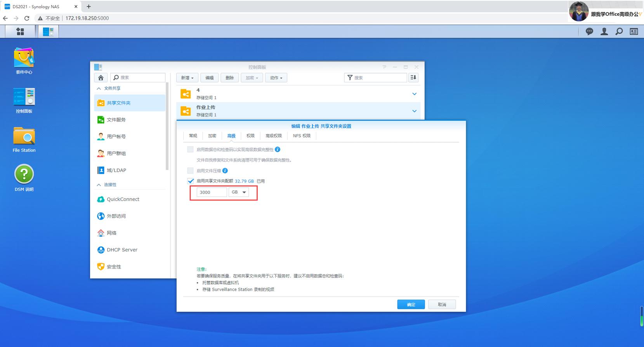Open the DSM search magnifier icon
This screenshot has height=347, width=644.
point(619,31)
